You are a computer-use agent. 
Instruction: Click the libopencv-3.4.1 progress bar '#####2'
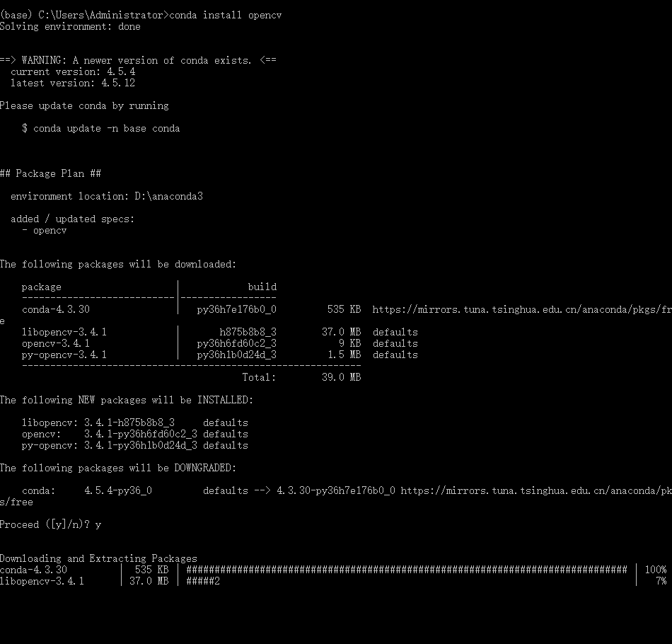tap(203, 582)
